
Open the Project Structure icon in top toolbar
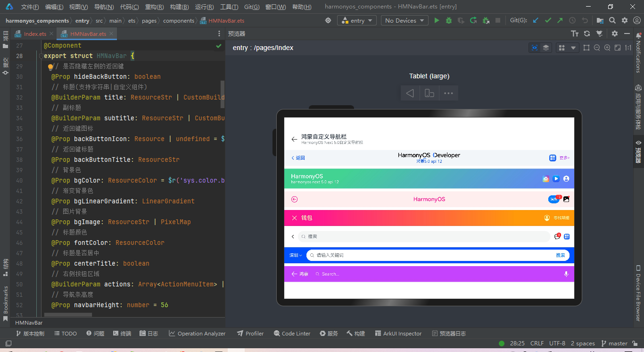coord(600,20)
